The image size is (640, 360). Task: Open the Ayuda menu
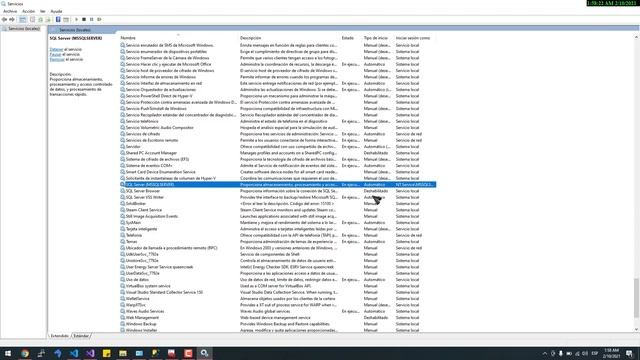coord(56,11)
